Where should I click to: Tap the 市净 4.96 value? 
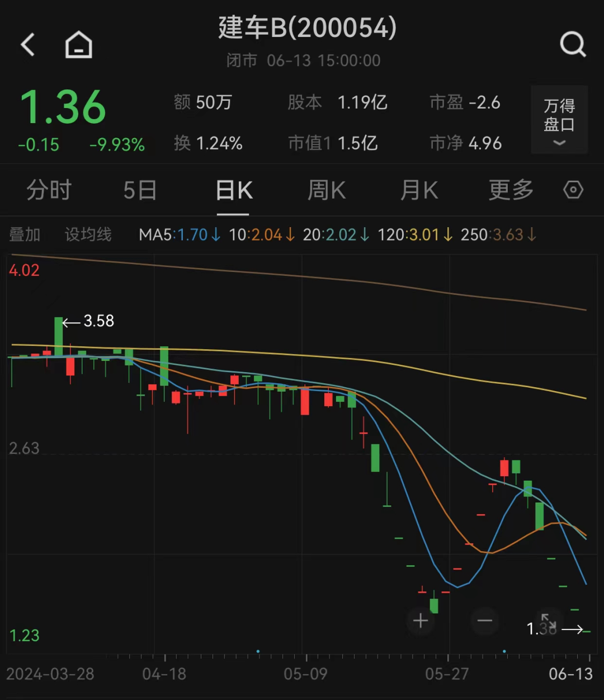pos(465,143)
